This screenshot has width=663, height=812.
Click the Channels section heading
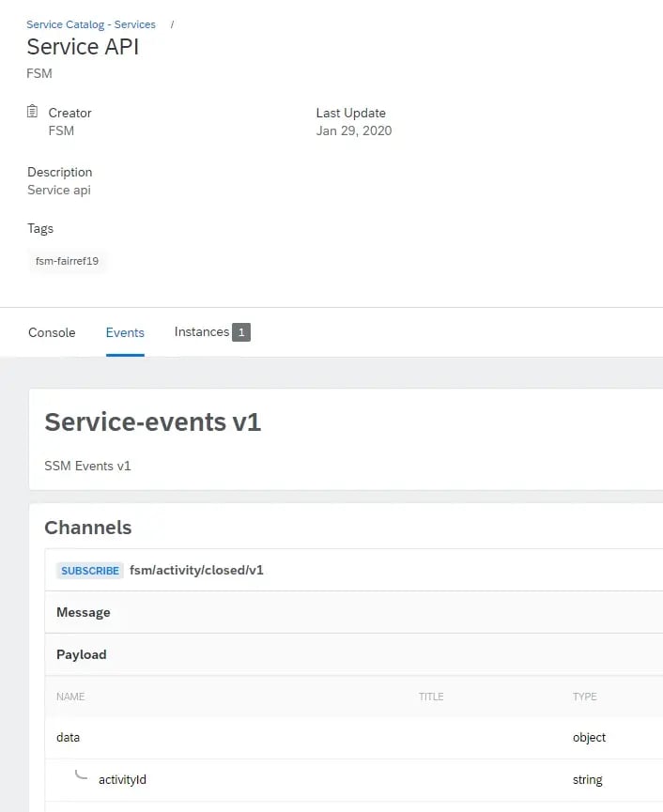click(88, 528)
